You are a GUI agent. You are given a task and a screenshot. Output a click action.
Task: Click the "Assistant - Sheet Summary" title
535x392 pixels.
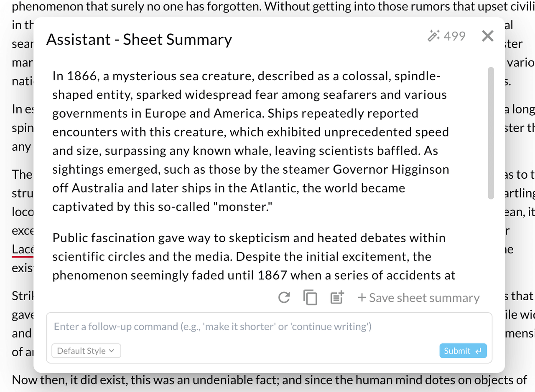pos(139,39)
